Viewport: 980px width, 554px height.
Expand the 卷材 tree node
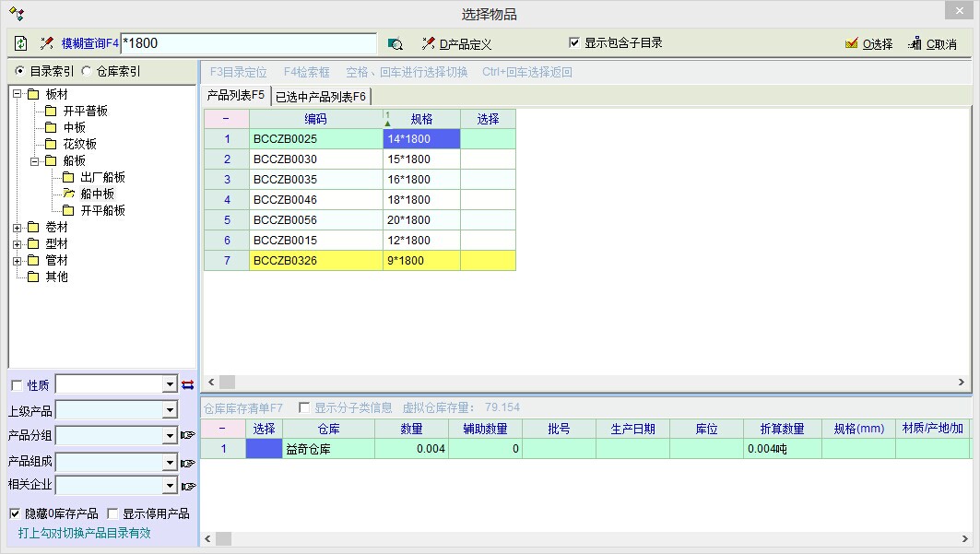[x=18, y=228]
